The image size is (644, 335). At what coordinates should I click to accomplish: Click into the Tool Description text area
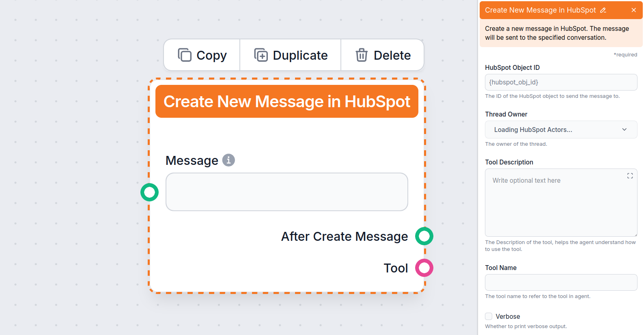561,203
